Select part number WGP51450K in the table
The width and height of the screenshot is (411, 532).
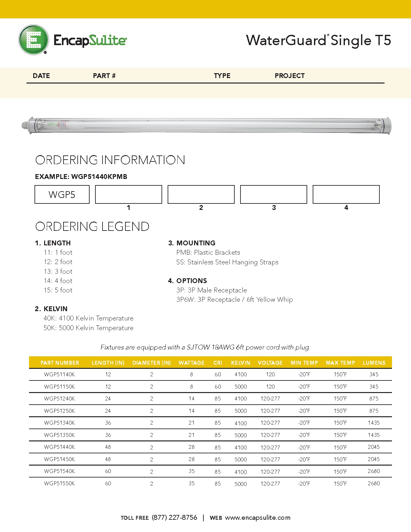[59, 459]
